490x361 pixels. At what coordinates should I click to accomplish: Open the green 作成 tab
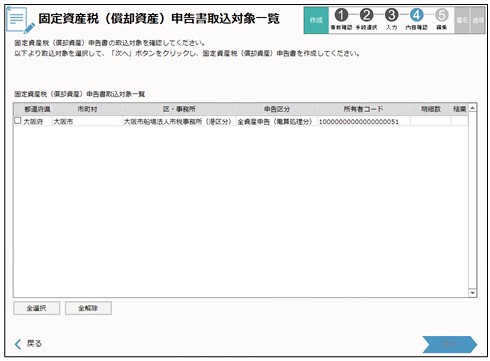[316, 20]
